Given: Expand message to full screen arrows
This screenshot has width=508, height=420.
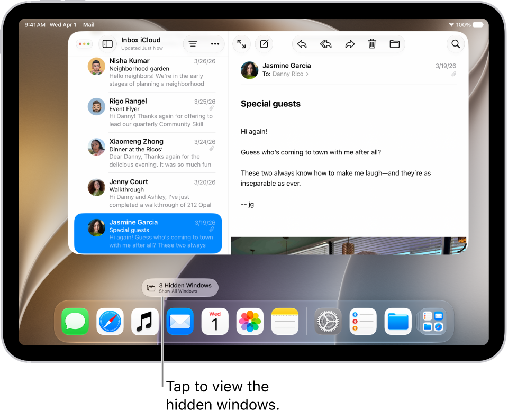Looking at the screenshot, I should (x=241, y=44).
